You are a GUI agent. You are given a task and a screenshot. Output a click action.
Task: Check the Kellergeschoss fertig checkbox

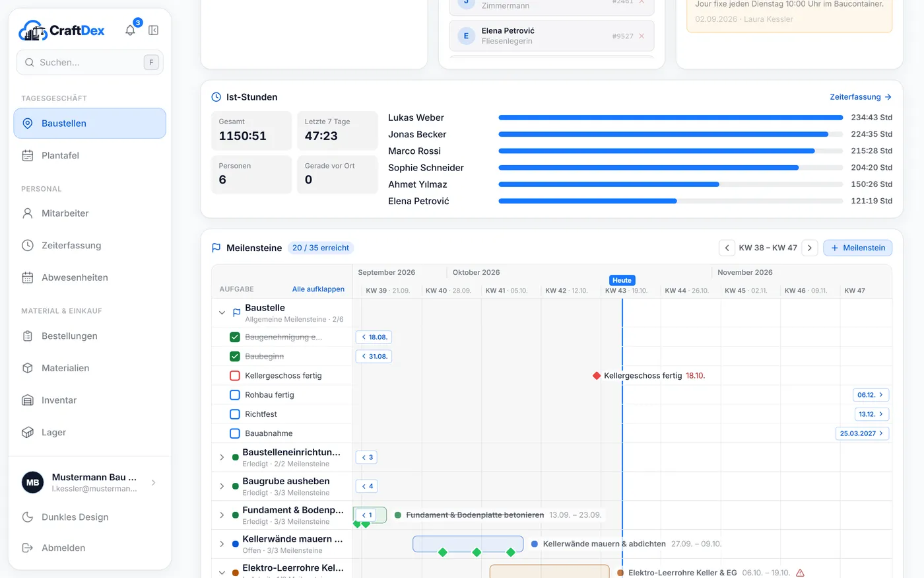(x=234, y=376)
